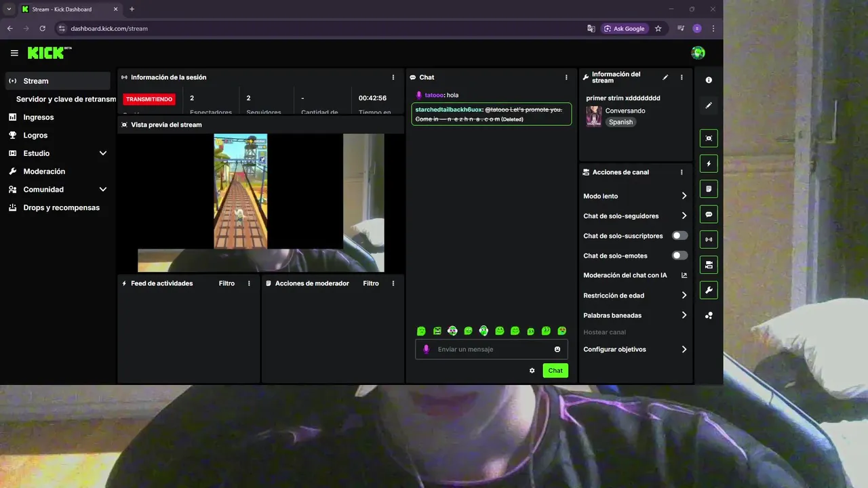Click Filtro in Acciones de moderador
868x488 pixels.
click(x=371, y=283)
